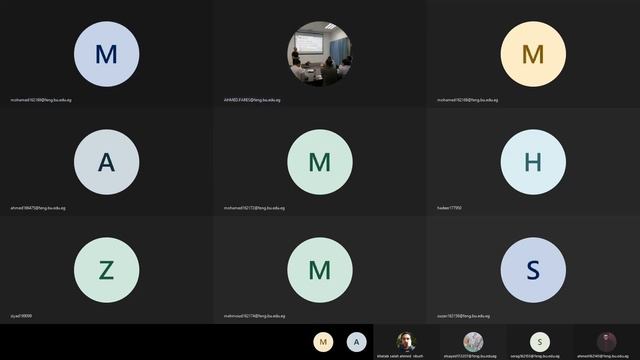Select the Z initial avatar tile
This screenshot has width=640, height=360.
point(107,270)
